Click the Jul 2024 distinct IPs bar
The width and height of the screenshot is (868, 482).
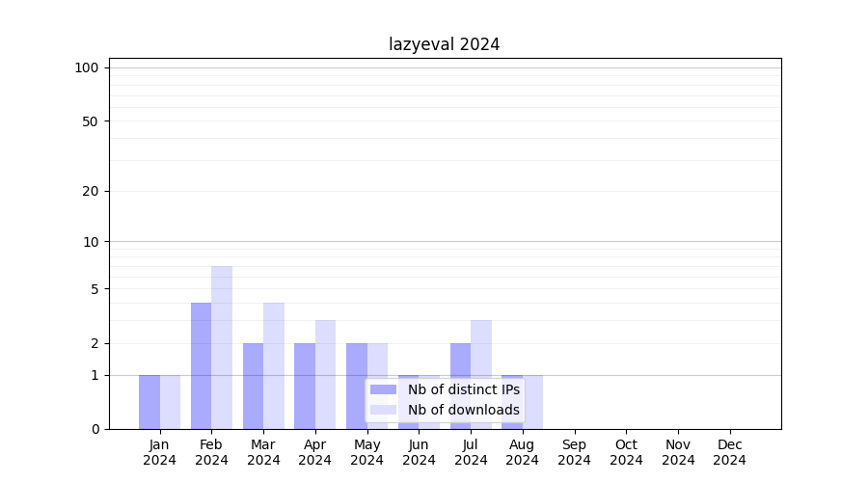point(460,386)
